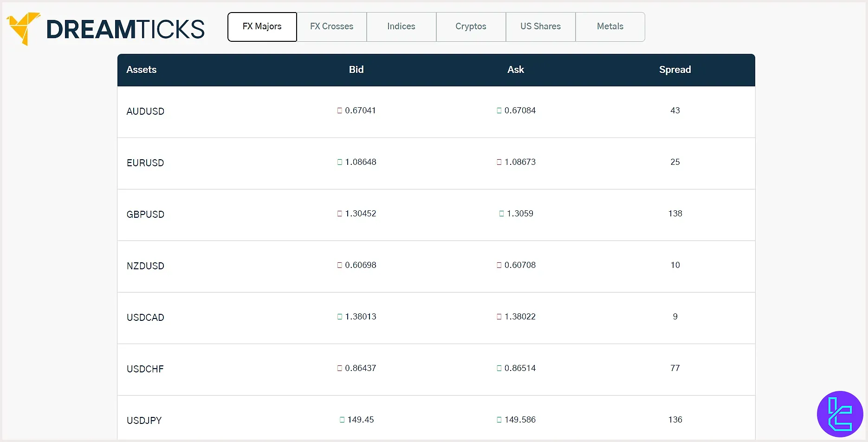Select the FX Majors tab
The height and width of the screenshot is (442, 868).
click(x=261, y=26)
